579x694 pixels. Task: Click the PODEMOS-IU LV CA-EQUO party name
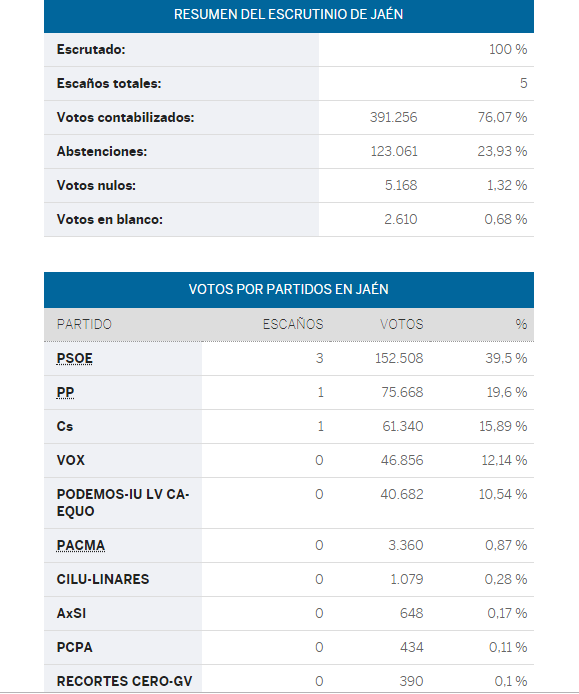click(123, 503)
